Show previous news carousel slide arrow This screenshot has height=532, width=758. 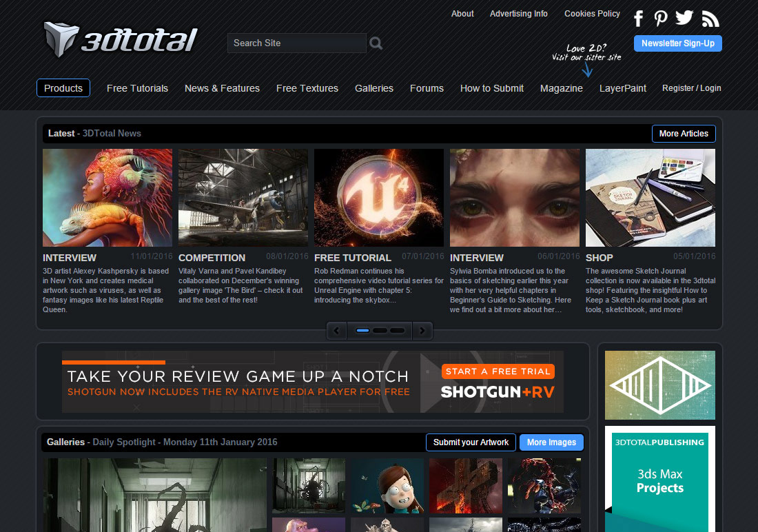pos(336,331)
